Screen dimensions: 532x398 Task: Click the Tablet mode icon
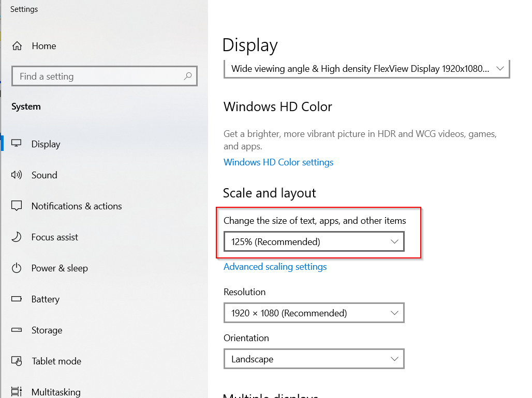coord(17,361)
